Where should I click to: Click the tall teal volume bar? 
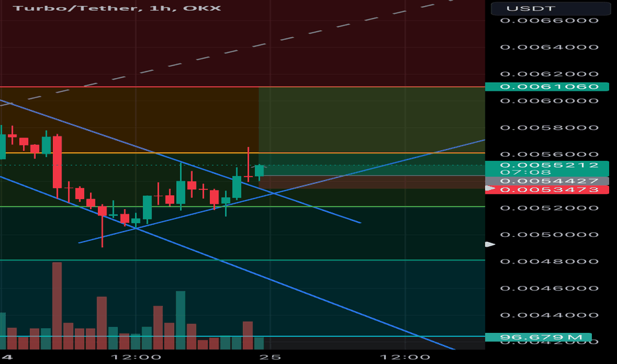[181, 320]
